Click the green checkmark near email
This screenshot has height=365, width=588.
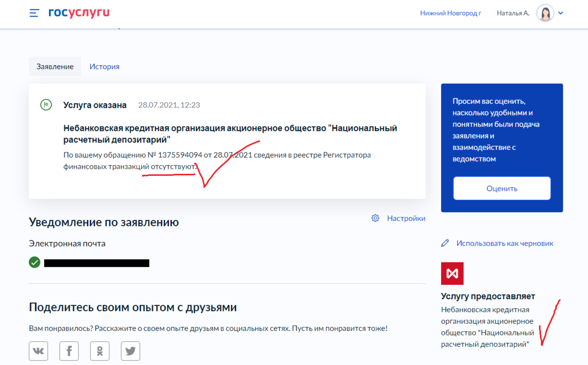34,263
